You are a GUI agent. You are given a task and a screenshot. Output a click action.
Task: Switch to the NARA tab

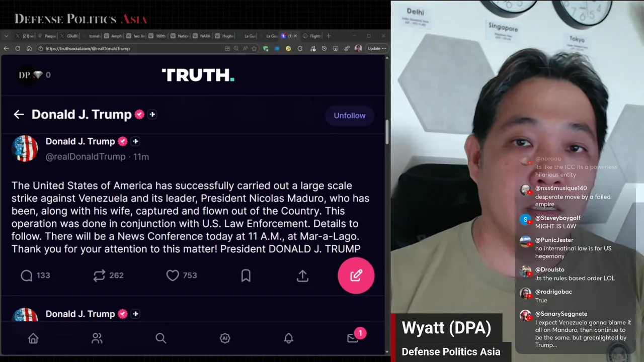coord(202,36)
